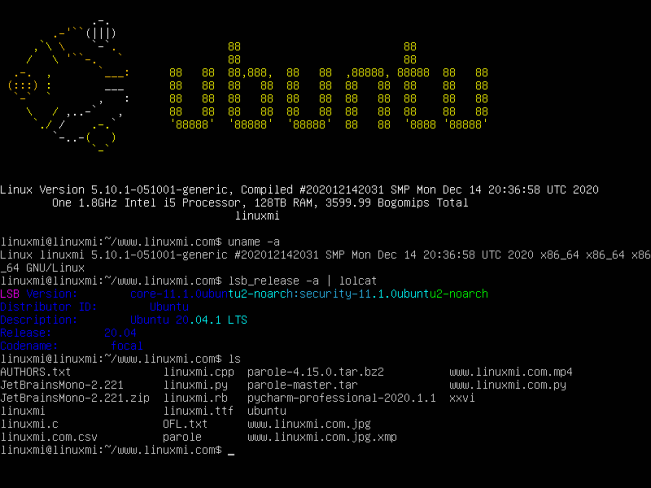Select parole-master.tar in the listing

(x=302, y=385)
